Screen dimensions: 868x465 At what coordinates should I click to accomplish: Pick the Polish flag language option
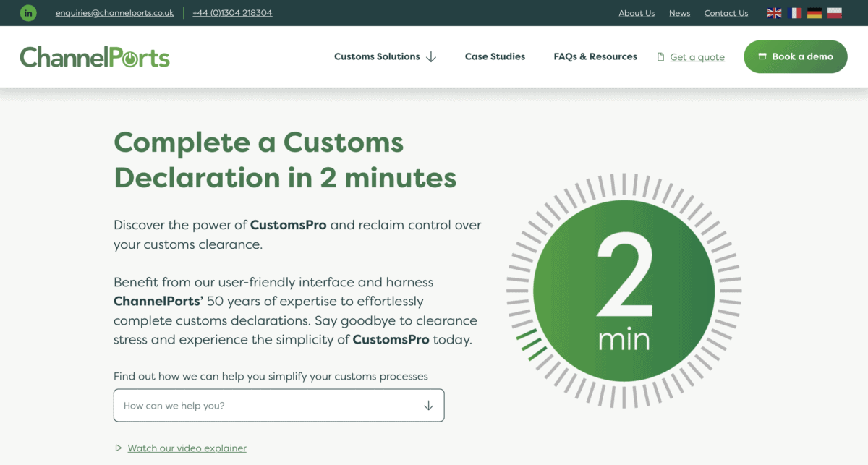835,13
